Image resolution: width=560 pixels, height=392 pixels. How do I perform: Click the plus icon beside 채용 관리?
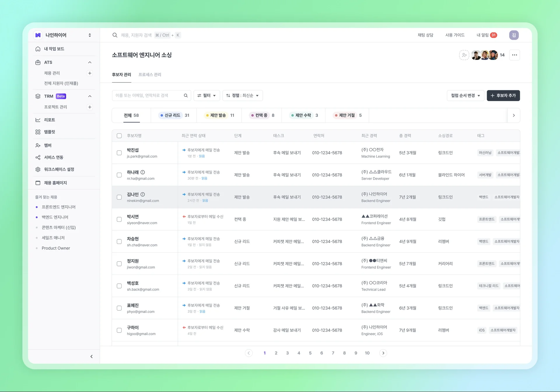click(x=90, y=73)
